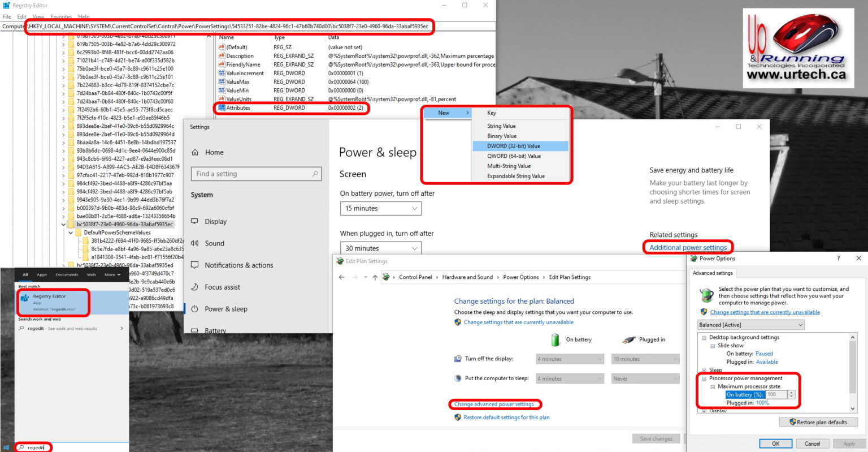
Task: Select Power & sleep in the Settings sidebar
Action: click(227, 309)
